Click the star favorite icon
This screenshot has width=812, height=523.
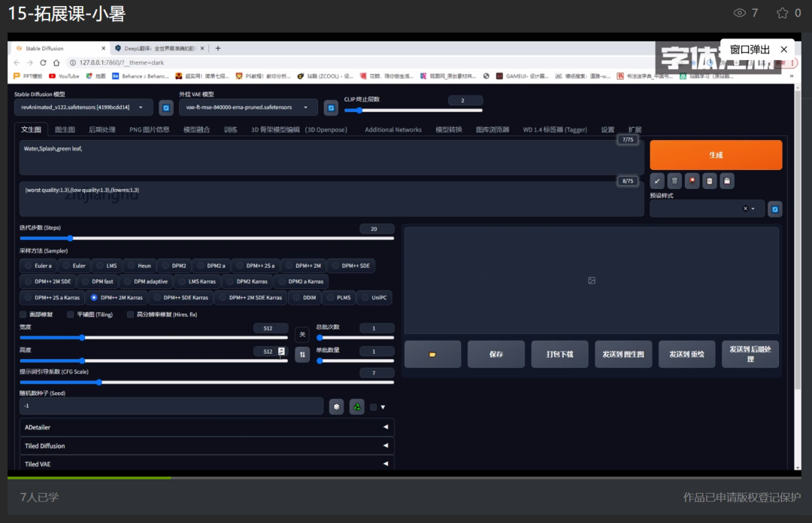point(782,13)
